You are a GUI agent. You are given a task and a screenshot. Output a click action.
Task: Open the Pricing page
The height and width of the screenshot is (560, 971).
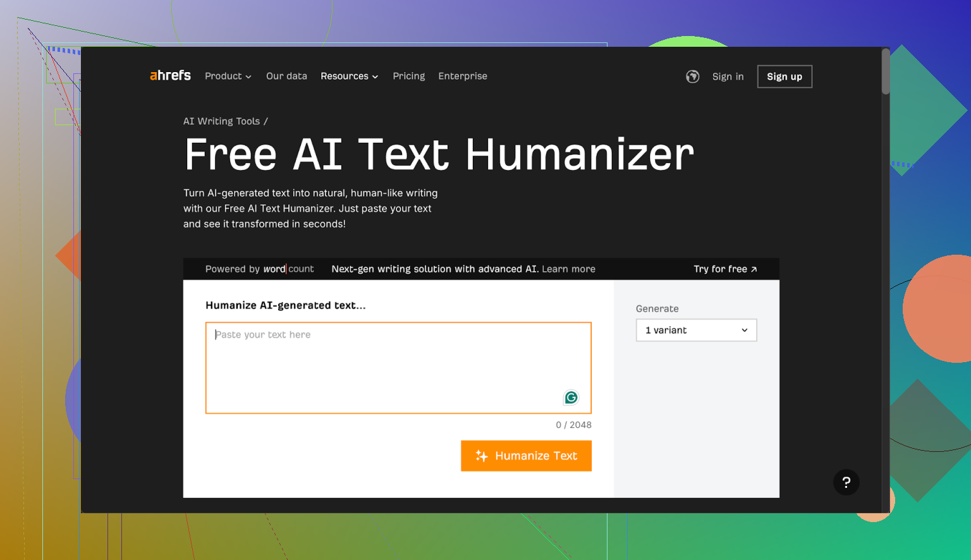(x=408, y=76)
